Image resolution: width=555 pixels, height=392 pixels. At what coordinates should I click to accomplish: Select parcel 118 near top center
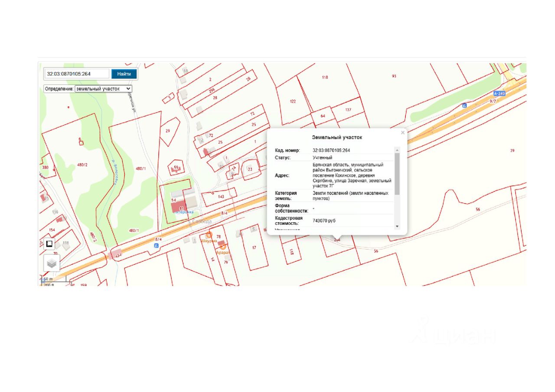[x=325, y=77]
